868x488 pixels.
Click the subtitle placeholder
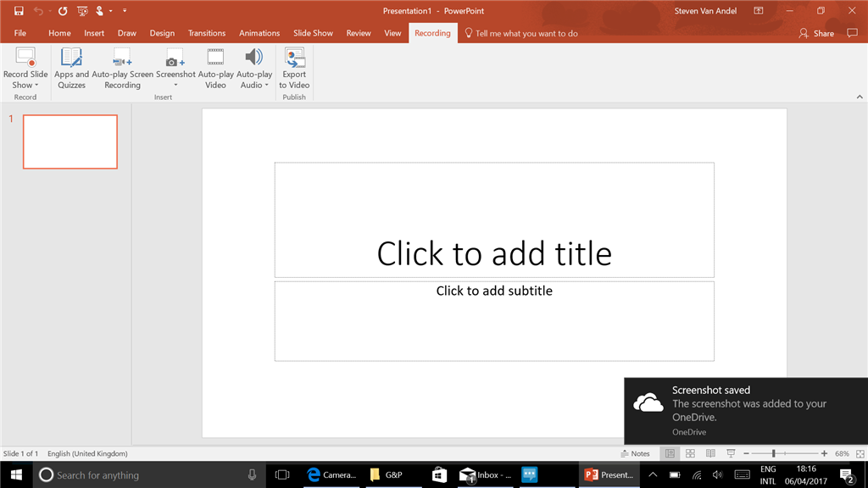click(494, 321)
